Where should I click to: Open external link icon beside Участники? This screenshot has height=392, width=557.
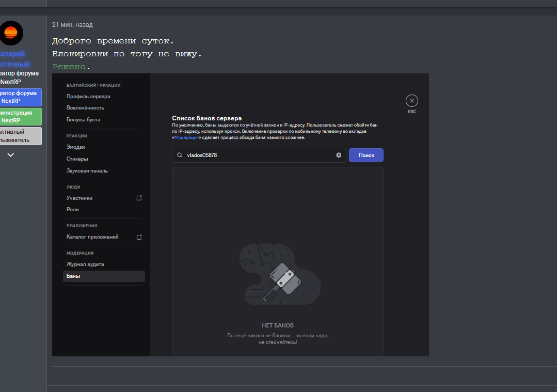(139, 198)
